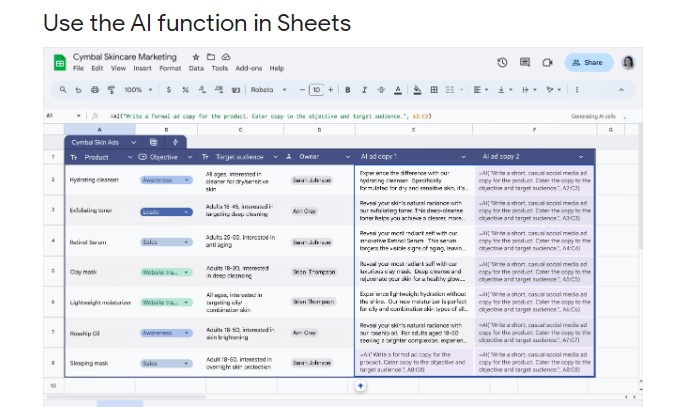
Task: Open the borders tool
Action: click(x=434, y=90)
